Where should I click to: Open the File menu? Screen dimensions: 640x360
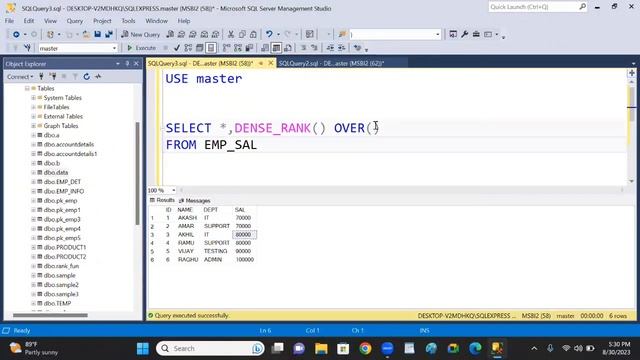tap(9, 21)
